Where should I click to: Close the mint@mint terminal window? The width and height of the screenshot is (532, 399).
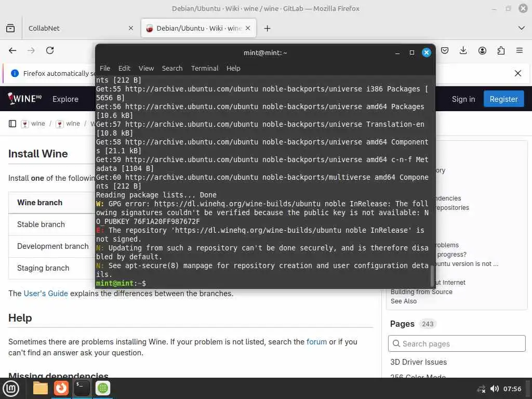click(427, 52)
